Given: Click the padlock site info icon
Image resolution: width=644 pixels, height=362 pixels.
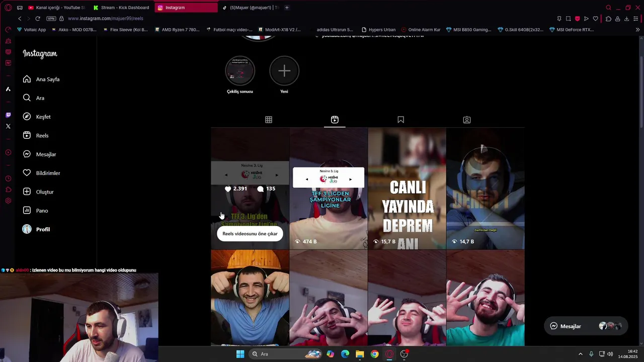Looking at the screenshot, I should [61, 19].
